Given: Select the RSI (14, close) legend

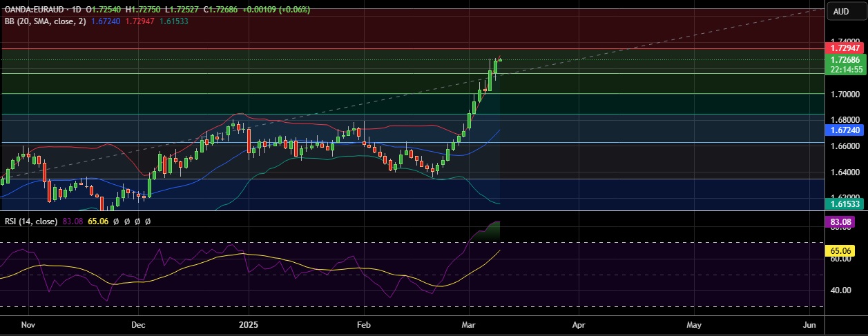Looking at the screenshot, I should coord(32,221).
